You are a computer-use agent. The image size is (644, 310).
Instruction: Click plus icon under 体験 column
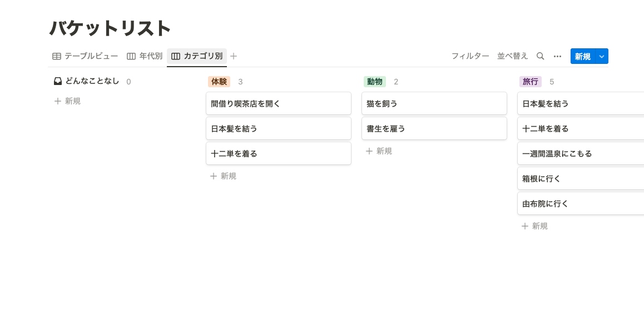(213, 176)
